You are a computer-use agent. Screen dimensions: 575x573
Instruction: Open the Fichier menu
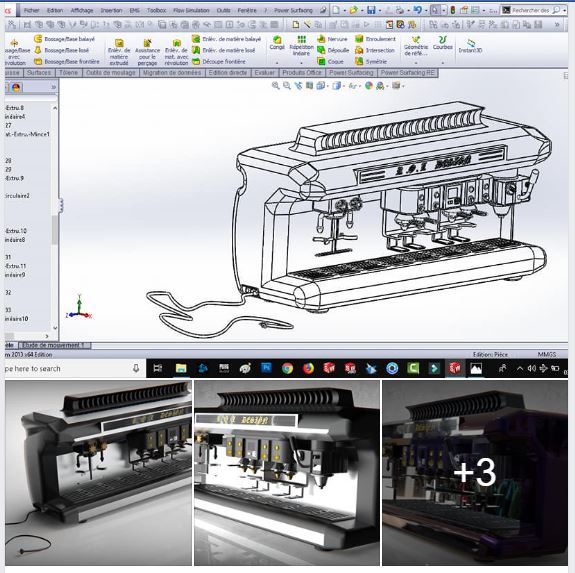tap(32, 11)
